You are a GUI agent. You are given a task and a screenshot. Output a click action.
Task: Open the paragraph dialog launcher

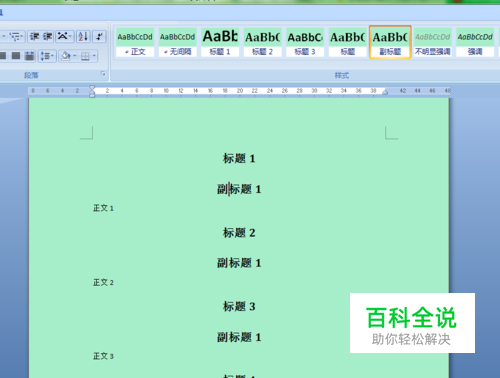pyautogui.click(x=103, y=74)
